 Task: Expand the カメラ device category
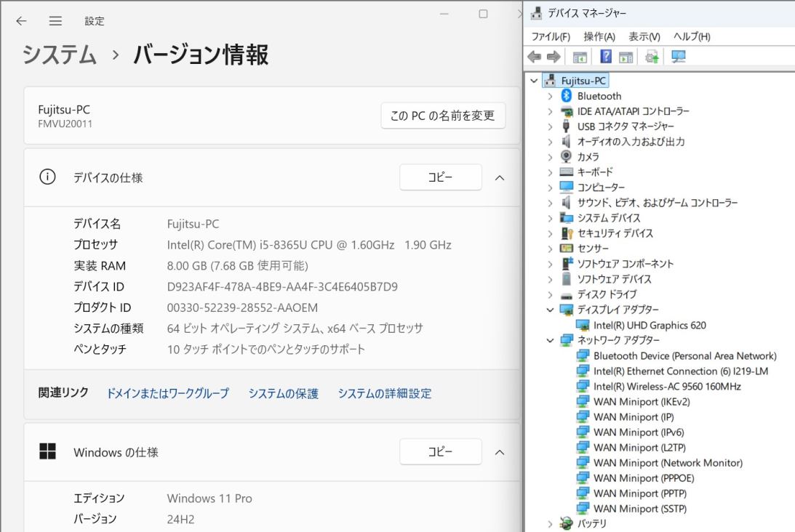pyautogui.click(x=551, y=157)
